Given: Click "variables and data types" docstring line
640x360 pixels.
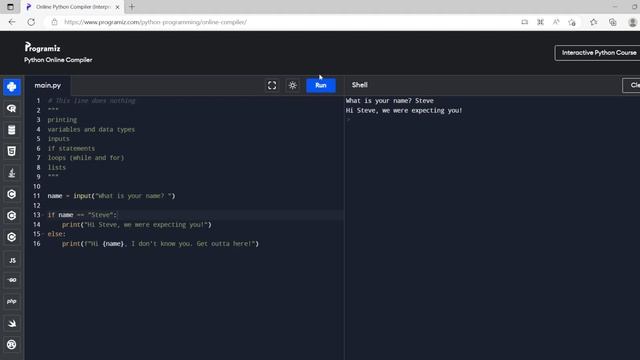Looking at the screenshot, I should coord(91,129).
